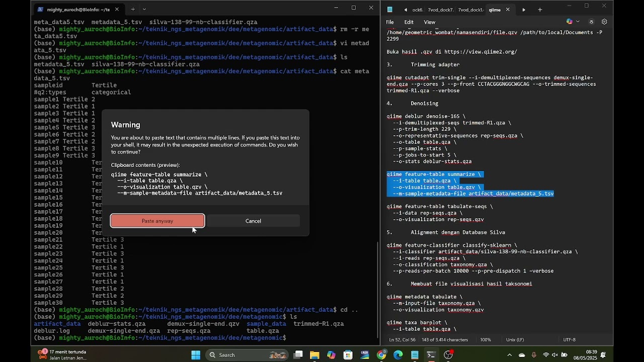Open terminal profiles dropdown arrow
Screen dimensions: 644x362
click(144, 9)
